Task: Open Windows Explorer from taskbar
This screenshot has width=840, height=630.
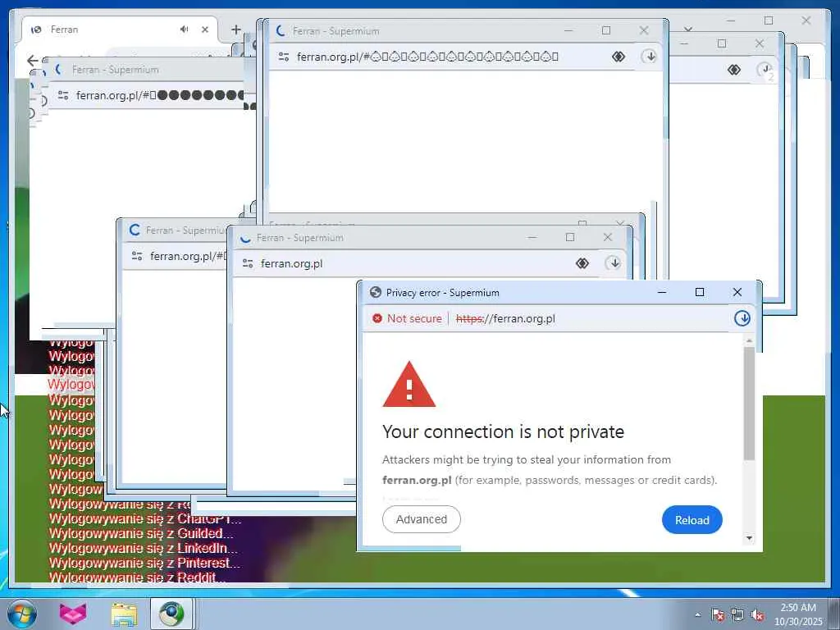Action: point(124,614)
